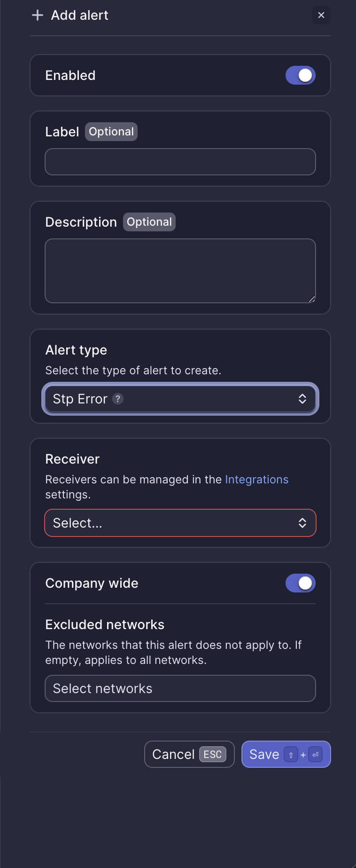
Task: Click the ESC keycap inside Cancel button
Action: pos(213,754)
